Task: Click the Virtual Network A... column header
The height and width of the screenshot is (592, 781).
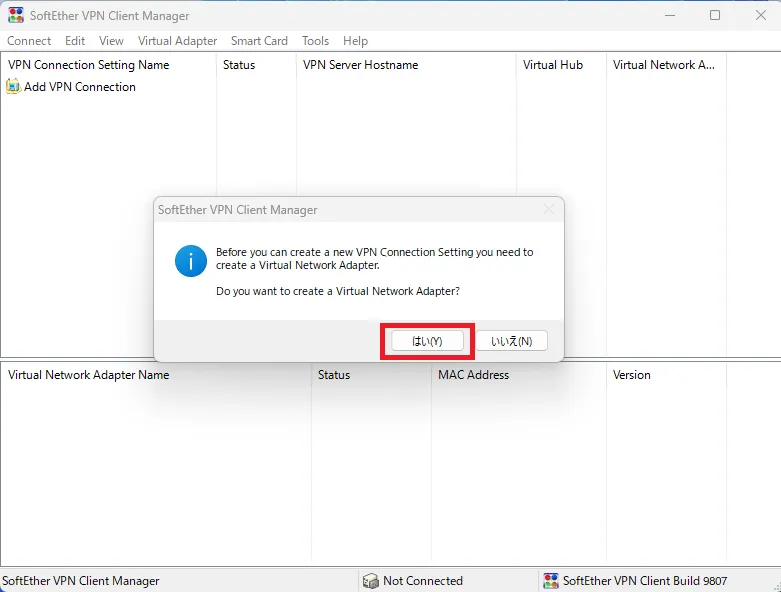Action: (666, 65)
